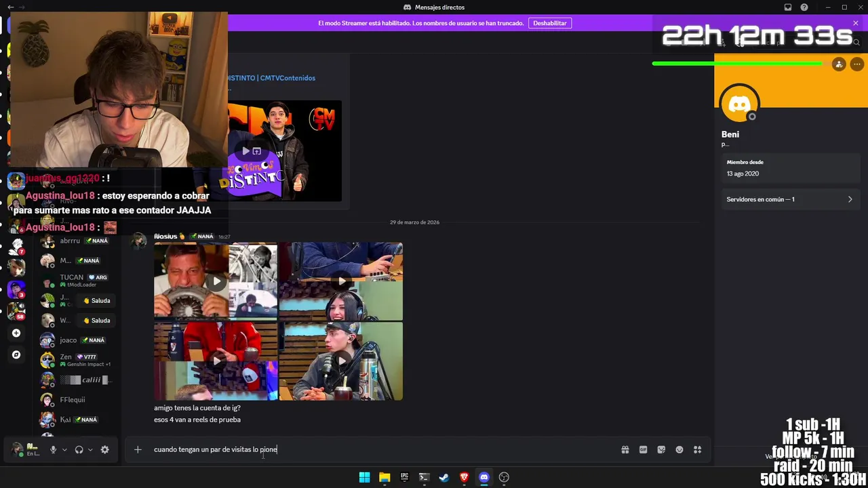
Task: Open Steam from the taskbar
Action: tap(444, 477)
